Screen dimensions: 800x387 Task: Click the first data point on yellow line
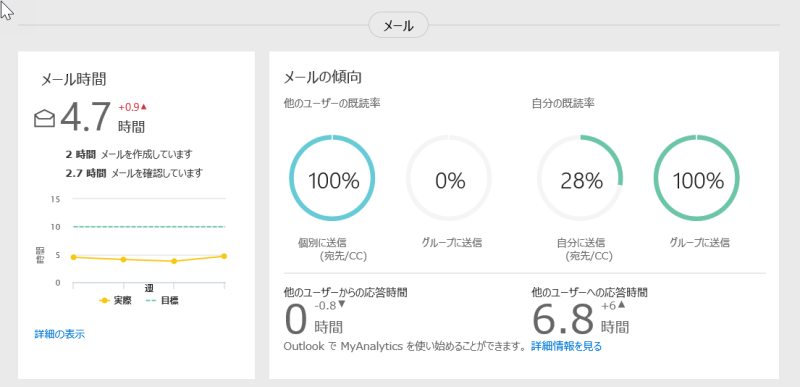(x=74, y=257)
